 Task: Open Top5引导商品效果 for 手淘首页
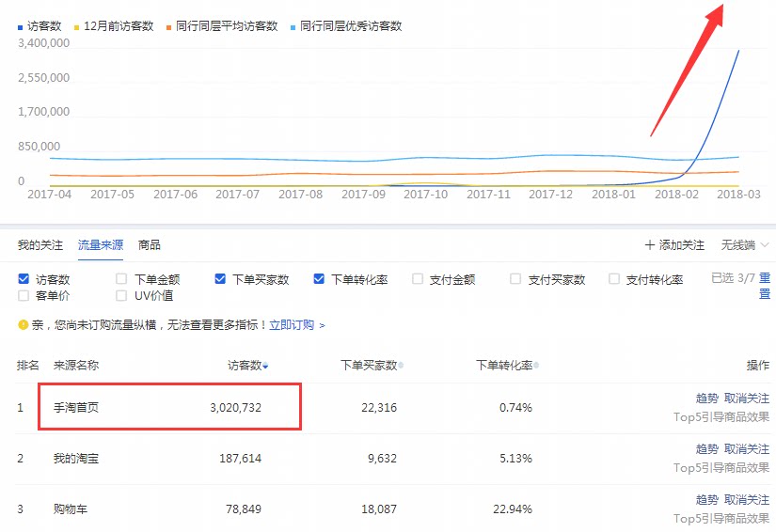(x=721, y=416)
